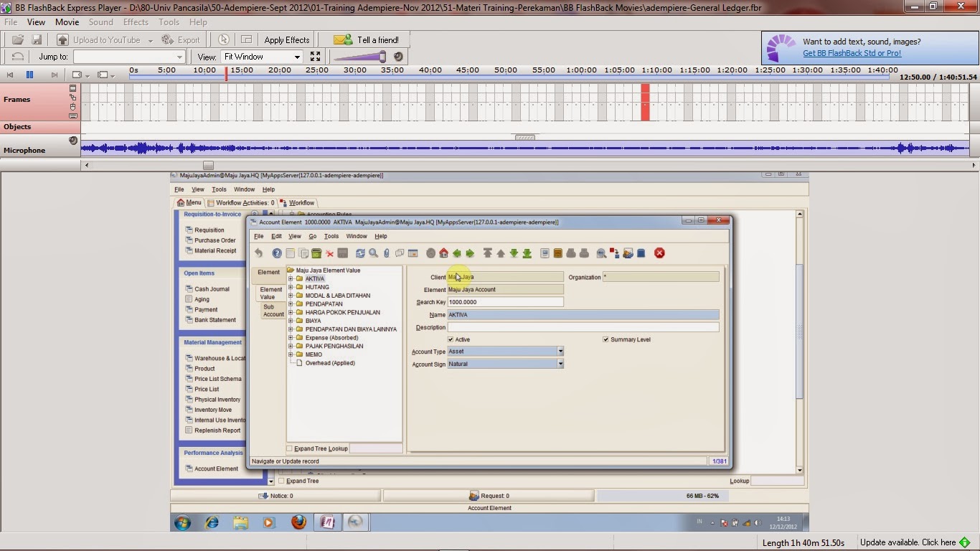980x551 pixels.
Task: Click the Zoom Across icon in toolbar
Action: point(601,253)
